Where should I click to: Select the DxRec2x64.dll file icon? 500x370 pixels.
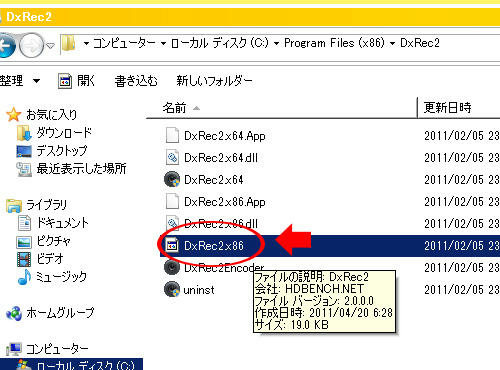coord(172,157)
